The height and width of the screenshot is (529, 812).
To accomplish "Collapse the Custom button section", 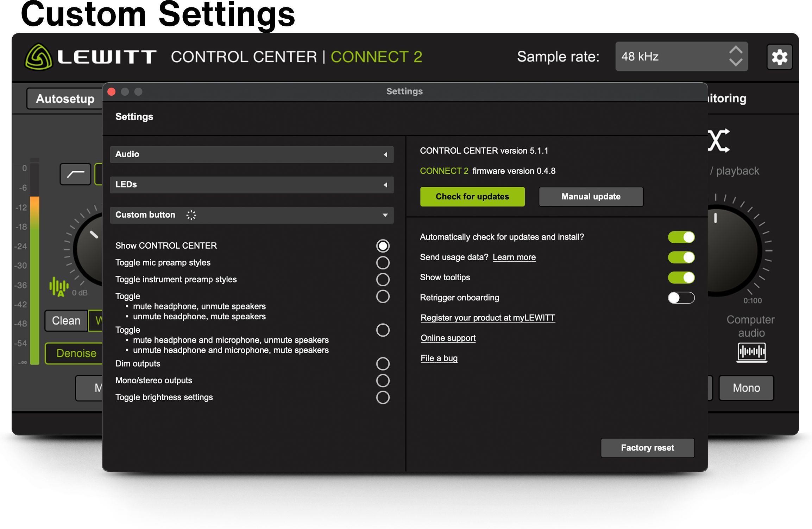I will (x=385, y=215).
